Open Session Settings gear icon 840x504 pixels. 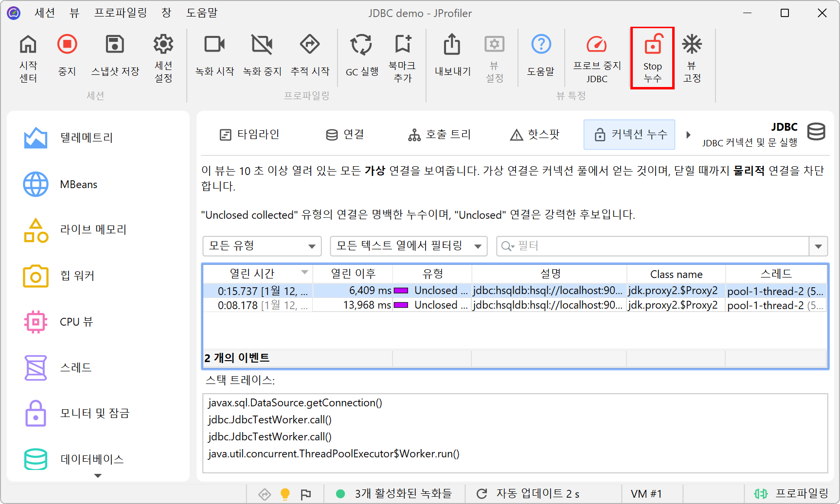163,45
